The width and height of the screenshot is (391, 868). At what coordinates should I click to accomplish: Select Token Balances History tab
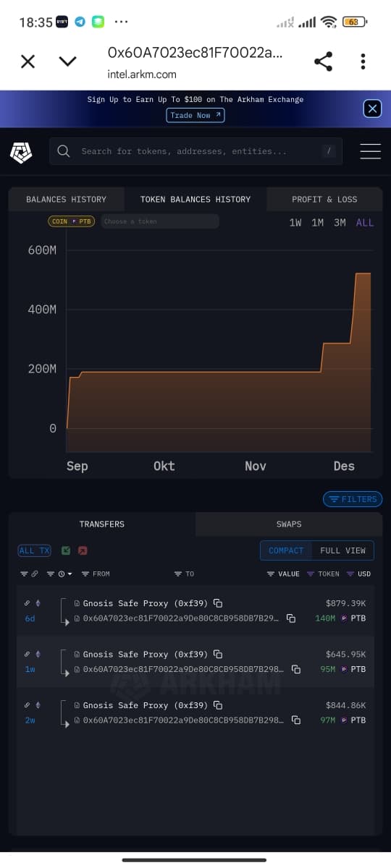195,199
